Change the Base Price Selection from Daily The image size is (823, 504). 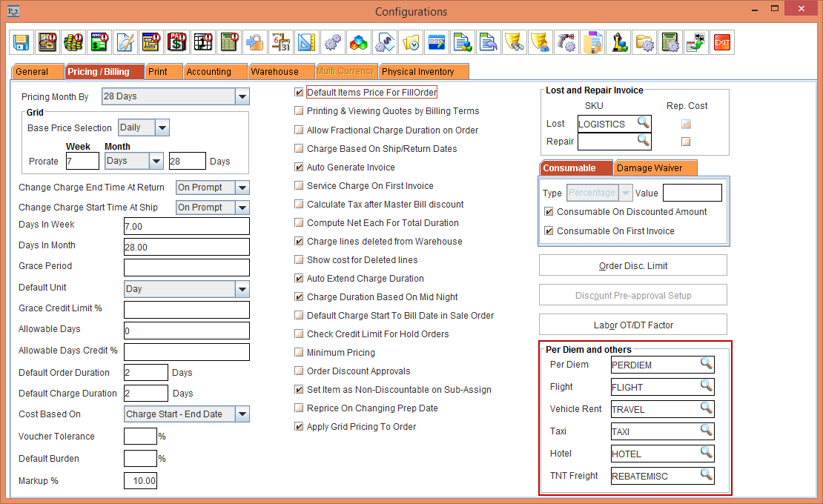point(162,127)
